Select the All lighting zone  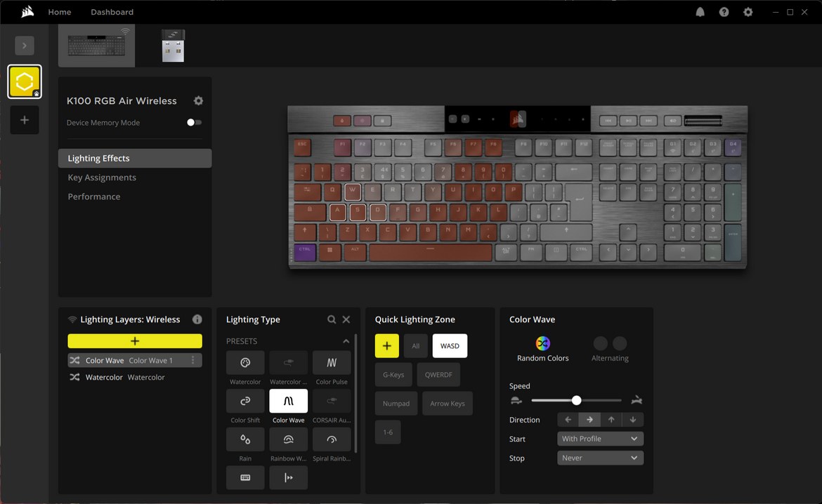(x=416, y=346)
